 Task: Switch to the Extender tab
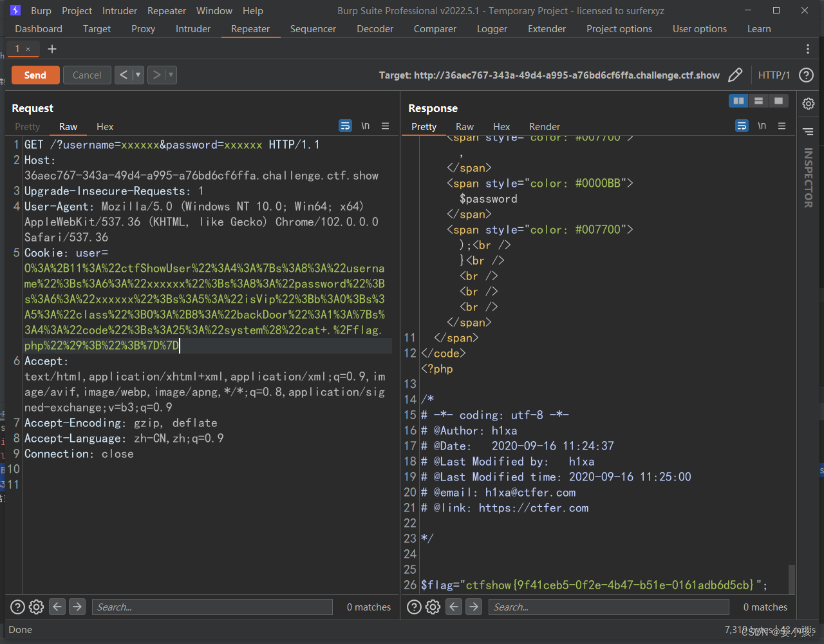[x=547, y=29]
